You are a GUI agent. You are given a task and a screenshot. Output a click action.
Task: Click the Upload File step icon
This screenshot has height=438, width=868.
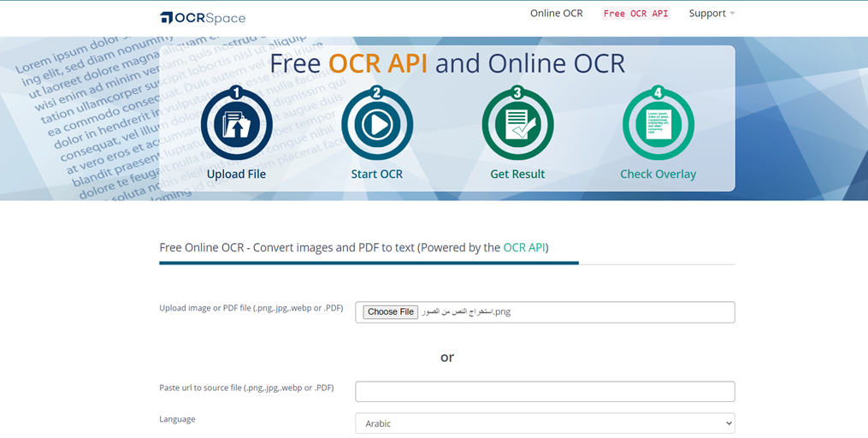[236, 123]
